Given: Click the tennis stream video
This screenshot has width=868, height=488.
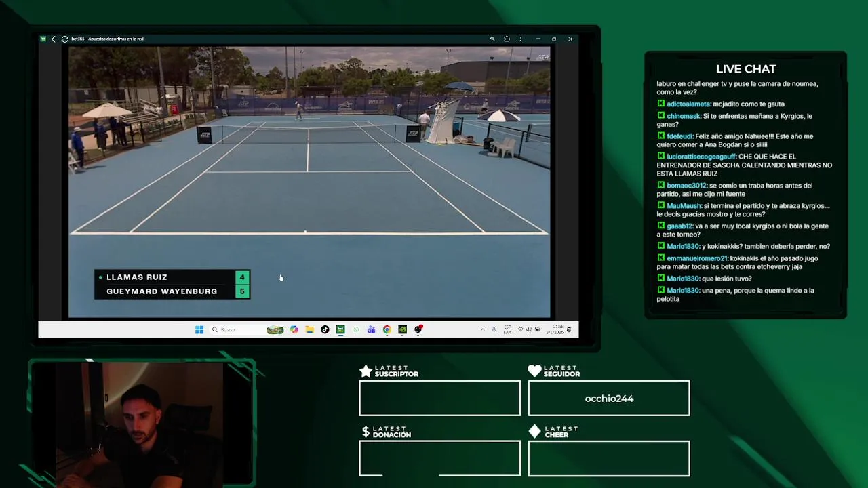Looking at the screenshot, I should click(x=309, y=182).
